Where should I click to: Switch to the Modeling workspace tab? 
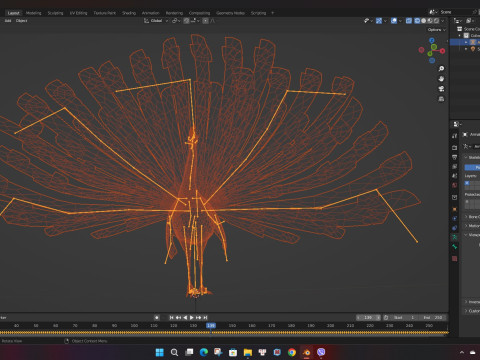click(34, 13)
